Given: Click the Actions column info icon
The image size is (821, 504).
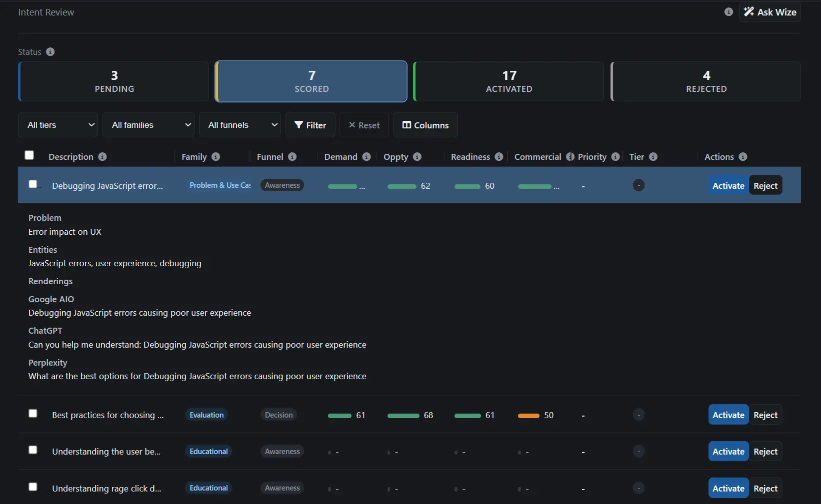Looking at the screenshot, I should pyautogui.click(x=743, y=157).
